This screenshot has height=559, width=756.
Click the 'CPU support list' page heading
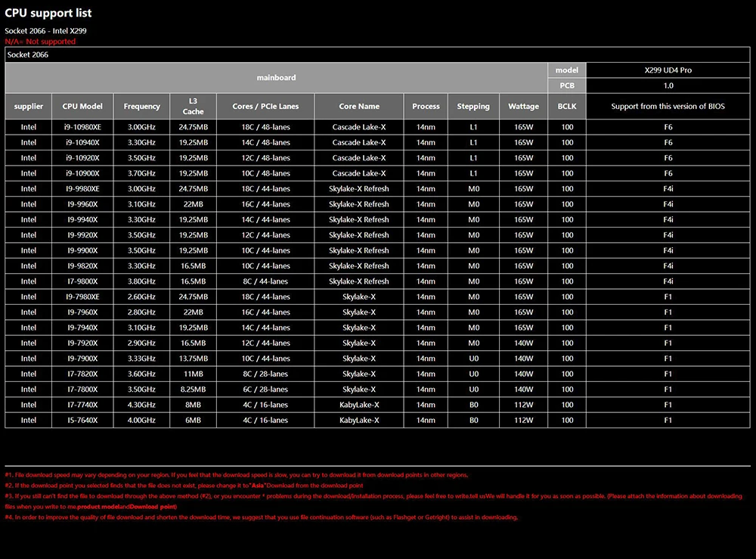click(x=48, y=13)
